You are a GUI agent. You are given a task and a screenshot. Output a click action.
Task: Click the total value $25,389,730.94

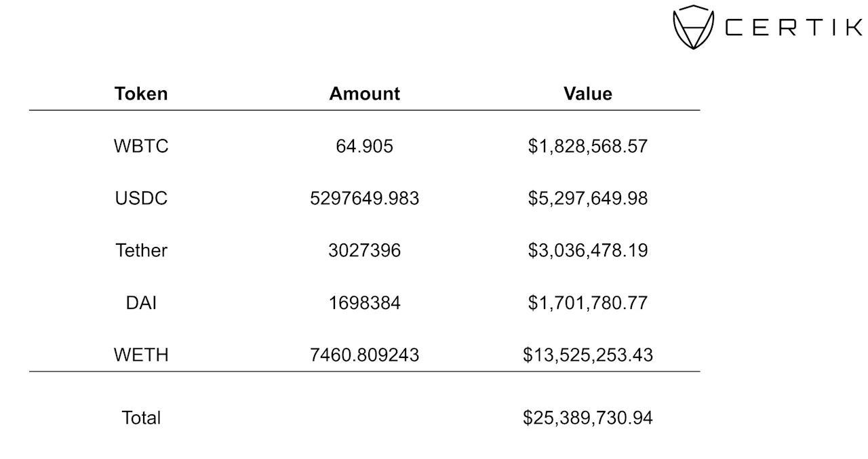588,417
